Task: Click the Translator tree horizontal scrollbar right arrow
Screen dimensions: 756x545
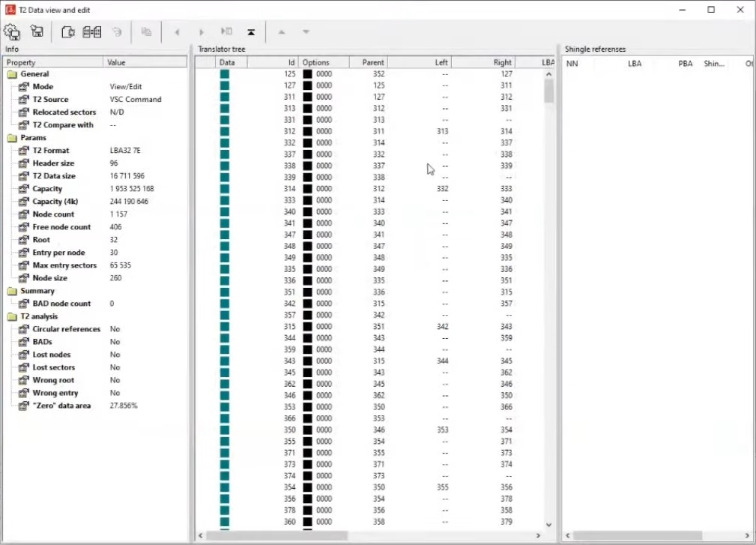Action: (x=538, y=535)
